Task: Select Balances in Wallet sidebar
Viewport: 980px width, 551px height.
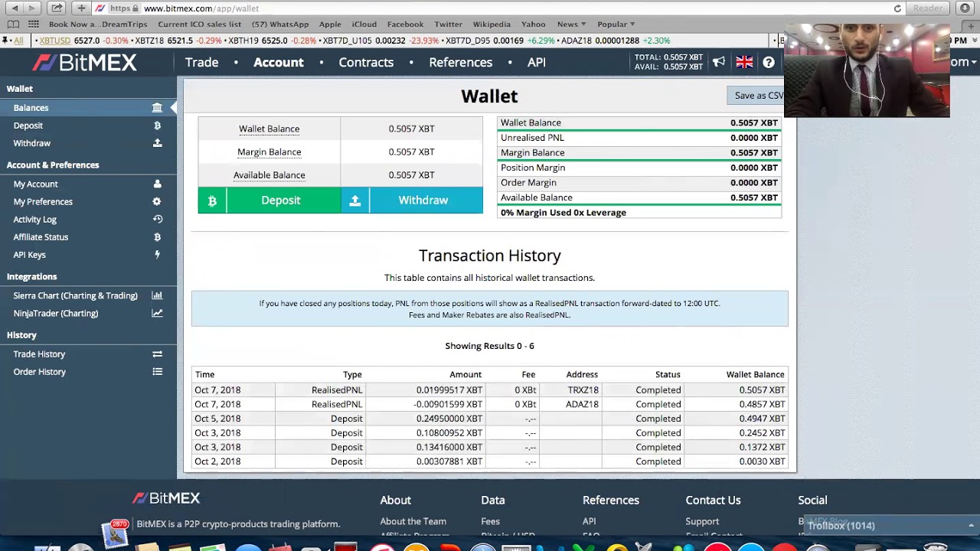Action: (88, 108)
